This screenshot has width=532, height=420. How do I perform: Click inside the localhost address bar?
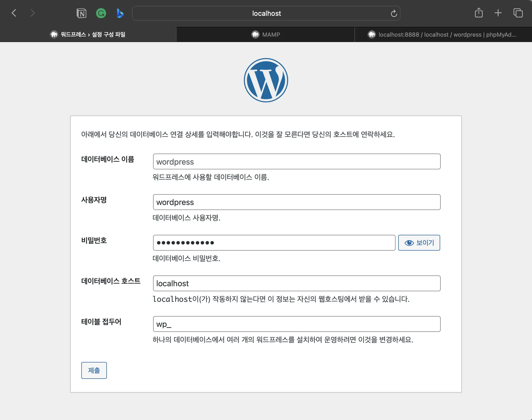click(x=266, y=13)
